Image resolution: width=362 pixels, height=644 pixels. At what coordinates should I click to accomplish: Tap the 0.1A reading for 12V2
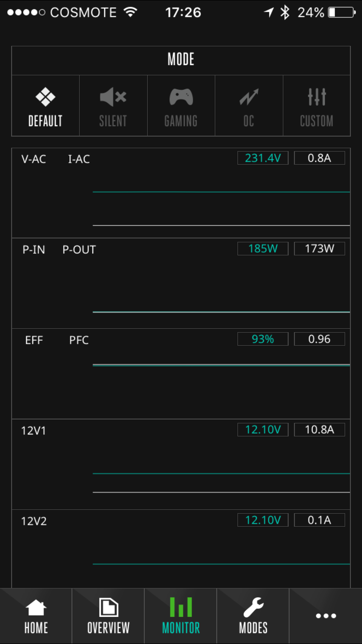320,520
